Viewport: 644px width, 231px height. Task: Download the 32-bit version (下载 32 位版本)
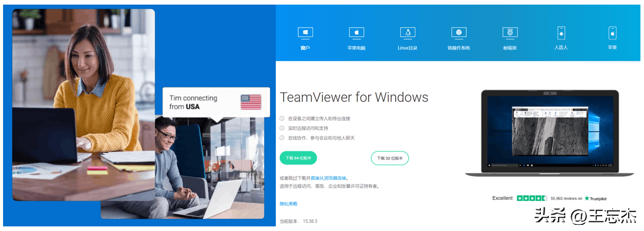[x=390, y=158]
